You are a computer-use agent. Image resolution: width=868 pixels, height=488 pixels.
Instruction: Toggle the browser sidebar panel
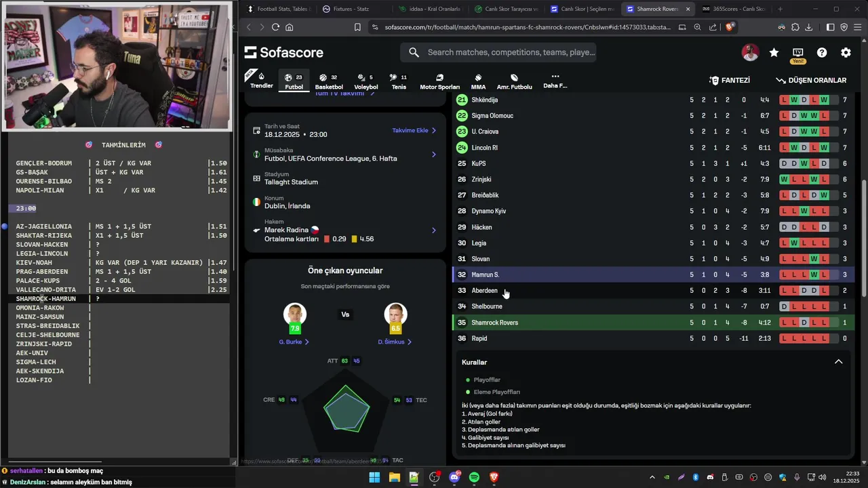pos(831,27)
